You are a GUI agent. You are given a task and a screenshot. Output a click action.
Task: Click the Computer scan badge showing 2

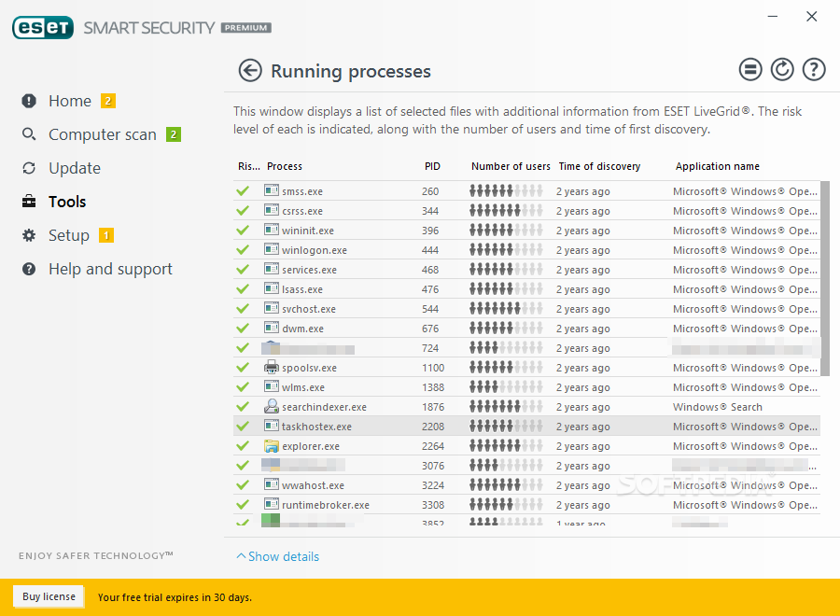[174, 134]
